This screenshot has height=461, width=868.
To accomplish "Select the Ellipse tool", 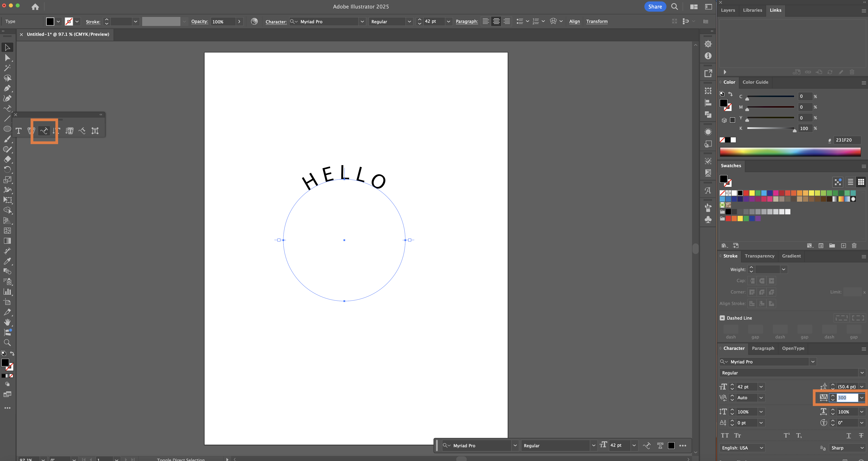I will pos(7,129).
